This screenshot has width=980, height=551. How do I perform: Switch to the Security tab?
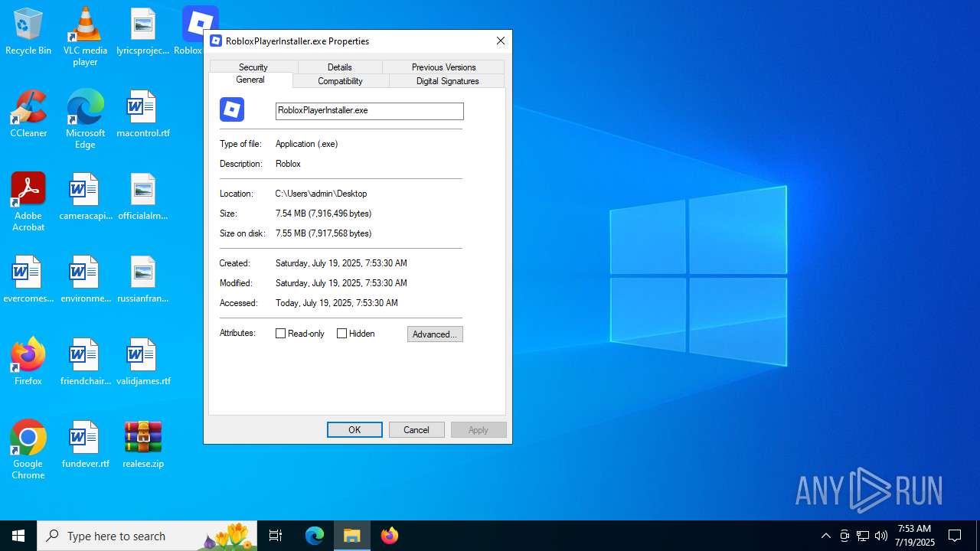click(253, 67)
